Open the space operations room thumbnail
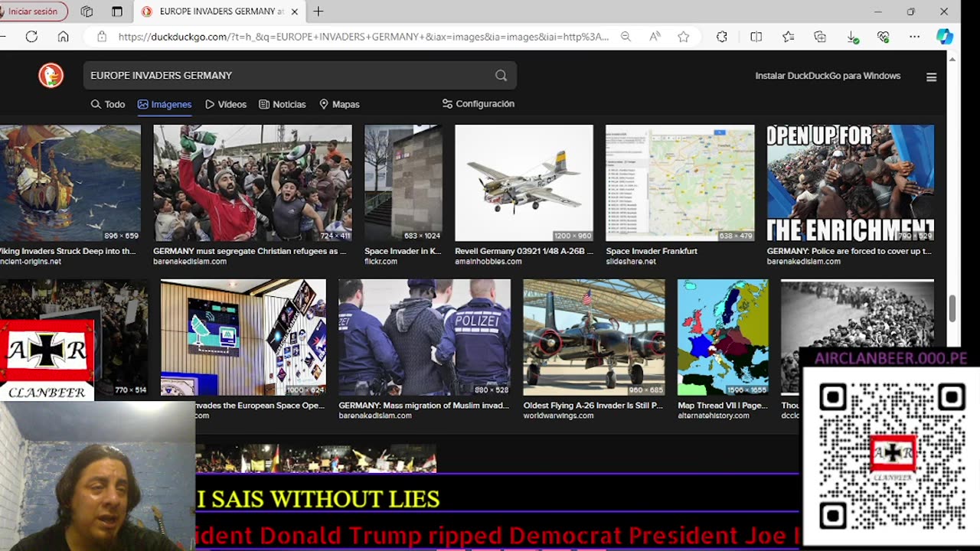 243,337
